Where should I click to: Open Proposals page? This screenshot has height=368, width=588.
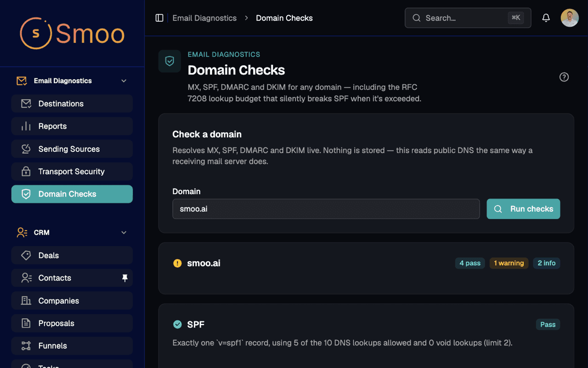pos(72,323)
